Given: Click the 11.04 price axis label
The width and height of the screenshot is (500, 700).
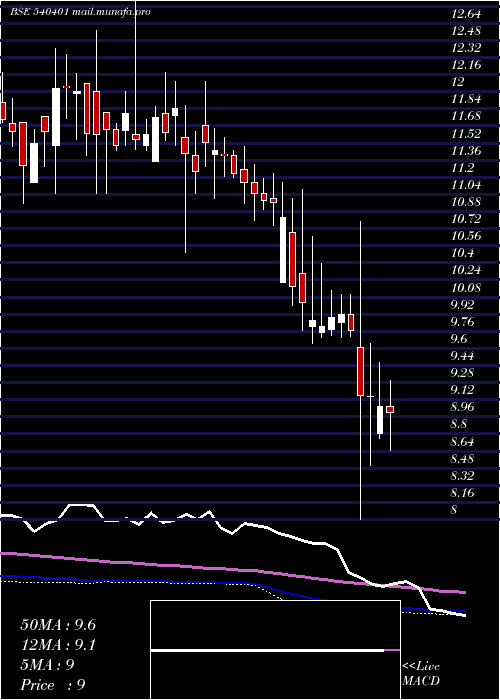Looking at the screenshot, I should pos(466,185).
